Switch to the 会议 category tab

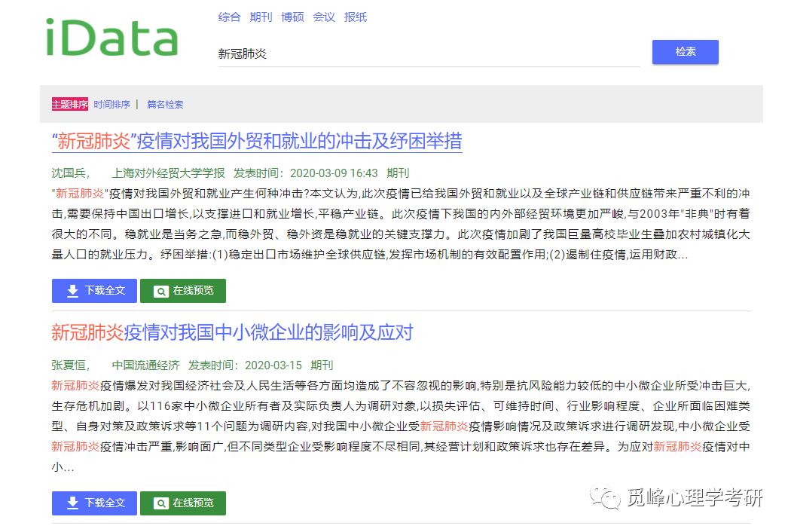coord(324,17)
